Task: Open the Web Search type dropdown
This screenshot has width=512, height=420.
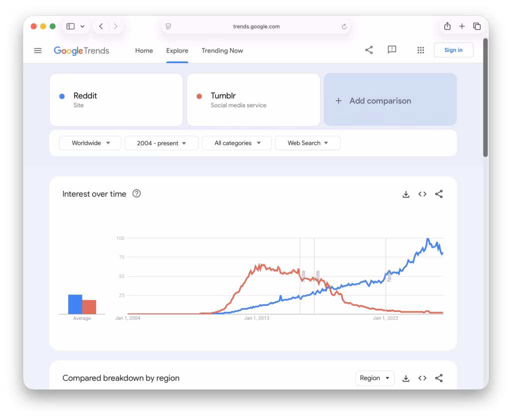Action: tap(307, 143)
